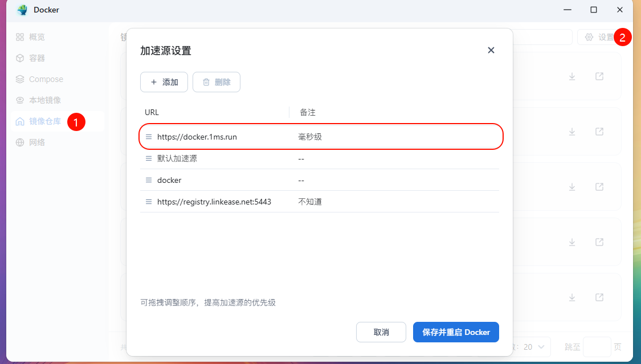Screen dimensions: 641x364
Task: Click download icon on first image card
Action: point(572,76)
